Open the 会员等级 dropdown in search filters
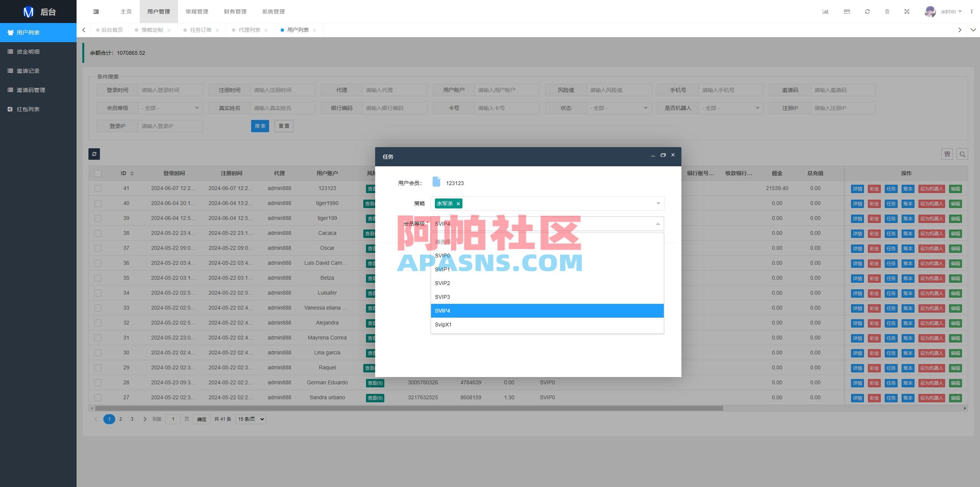The image size is (980, 487). (170, 108)
